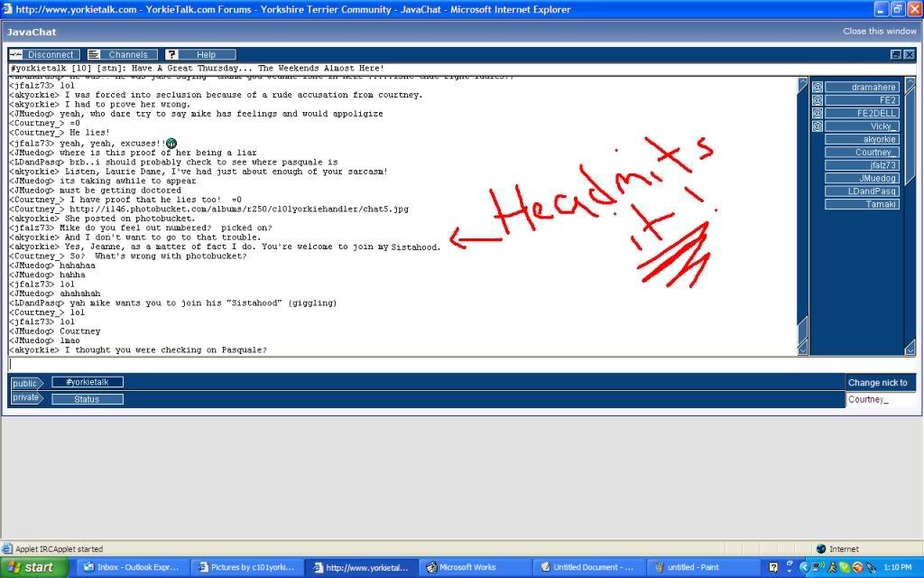Image resolution: width=924 pixels, height=578 pixels.
Task: Click the Help question mark icon
Action: pos(171,55)
